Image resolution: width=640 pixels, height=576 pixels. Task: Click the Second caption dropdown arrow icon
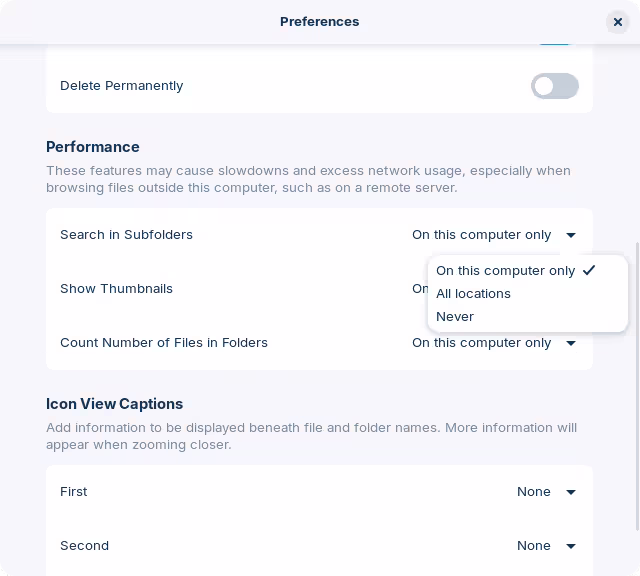click(x=571, y=546)
